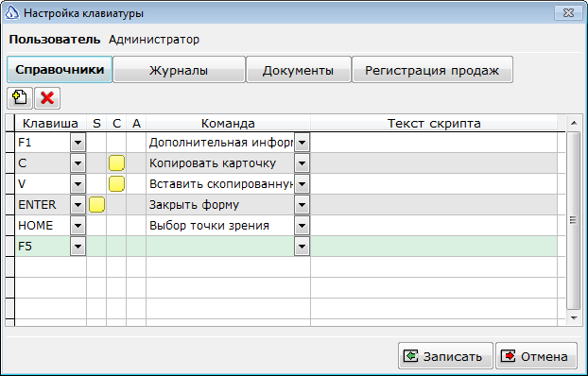Screen dimensions: 588x376
Task: Click script text cell in F1 row
Action: point(434,143)
